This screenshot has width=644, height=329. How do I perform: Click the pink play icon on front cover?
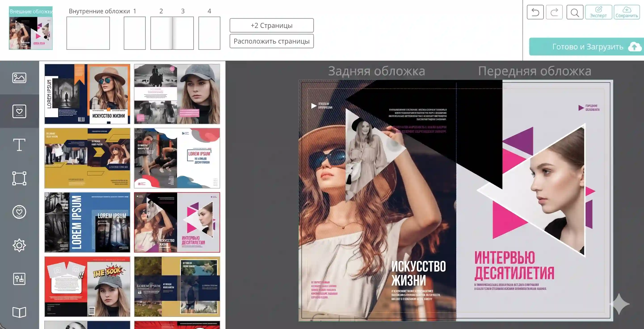pos(581,108)
